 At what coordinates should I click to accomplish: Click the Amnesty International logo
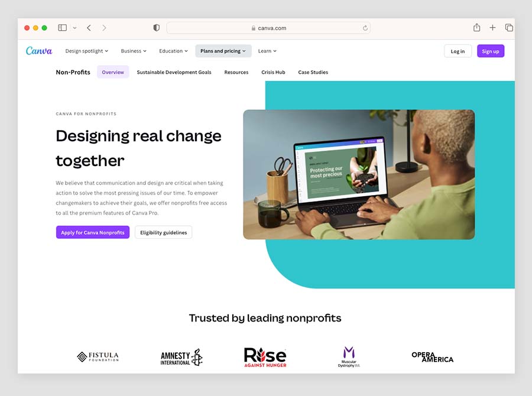(181, 358)
